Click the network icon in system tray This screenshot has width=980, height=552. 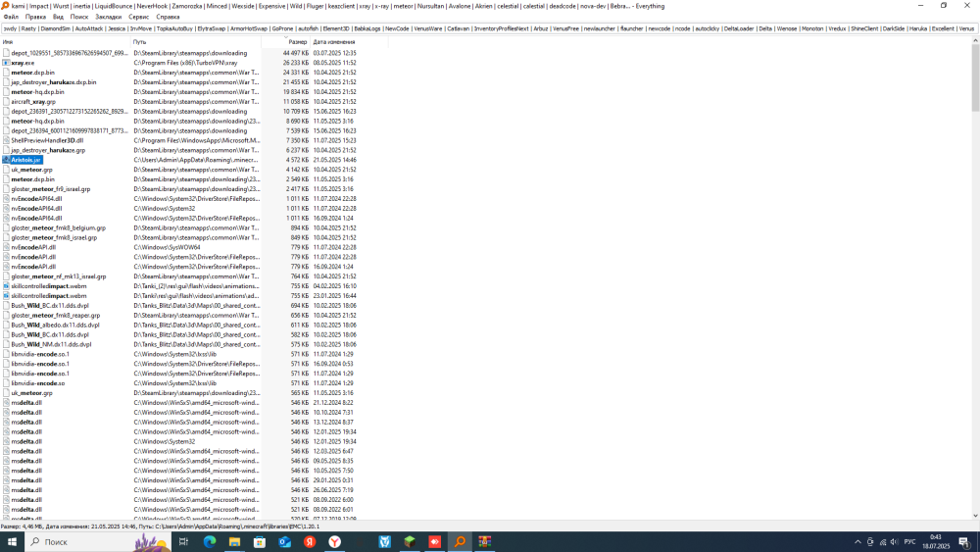coord(883,542)
